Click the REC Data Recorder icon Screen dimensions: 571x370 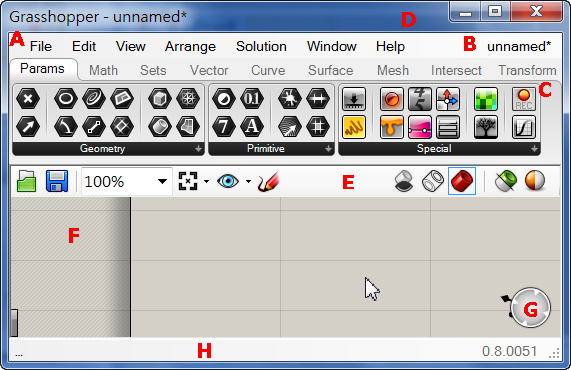(524, 99)
